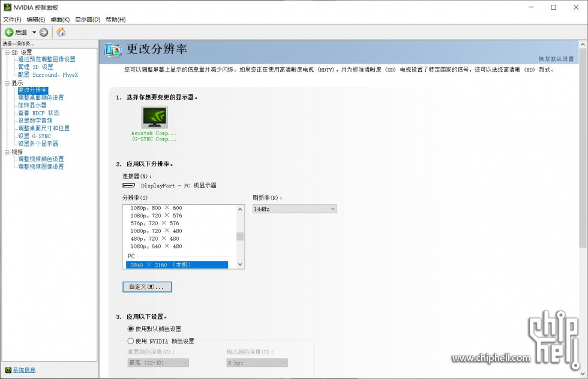Select 3840 × 2160 (本机) resolution
The image size is (588, 379).
tap(176, 265)
